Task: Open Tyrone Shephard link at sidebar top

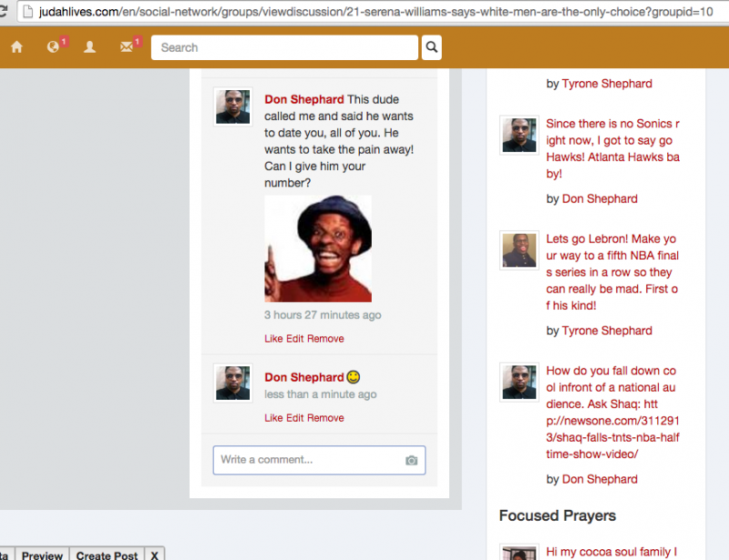Action: tap(607, 84)
